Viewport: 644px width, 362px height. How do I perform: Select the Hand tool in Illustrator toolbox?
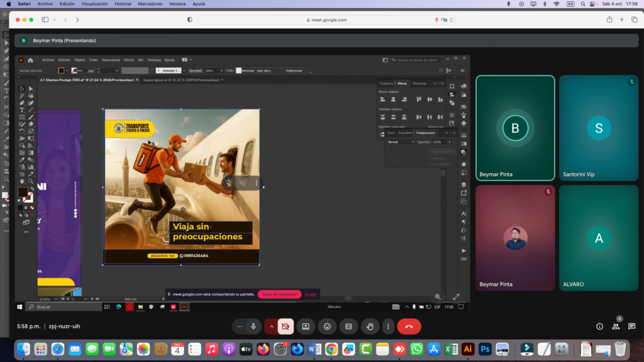pos(22,181)
